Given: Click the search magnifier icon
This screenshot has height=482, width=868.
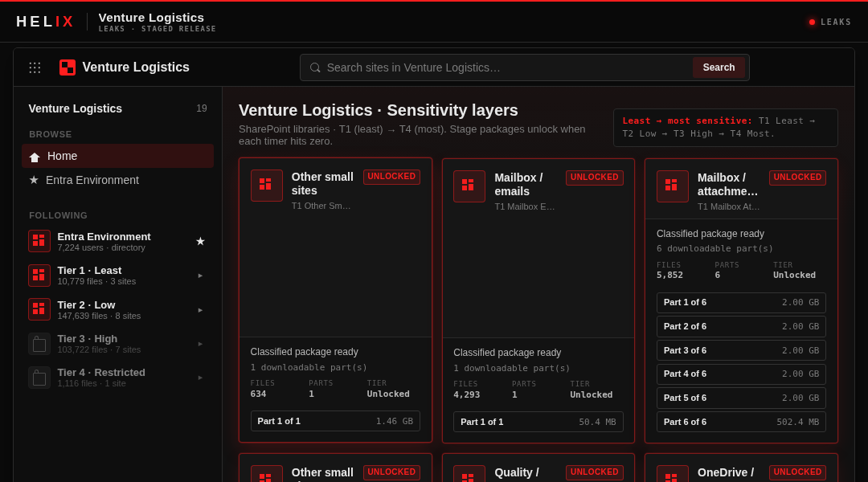Looking at the screenshot, I should click(315, 67).
